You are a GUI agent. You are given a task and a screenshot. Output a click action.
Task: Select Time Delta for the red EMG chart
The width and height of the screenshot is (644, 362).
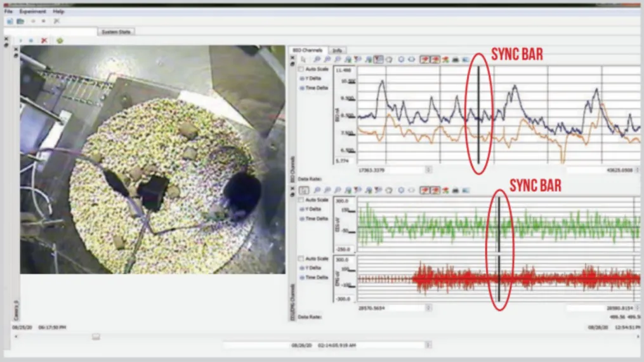(302, 278)
